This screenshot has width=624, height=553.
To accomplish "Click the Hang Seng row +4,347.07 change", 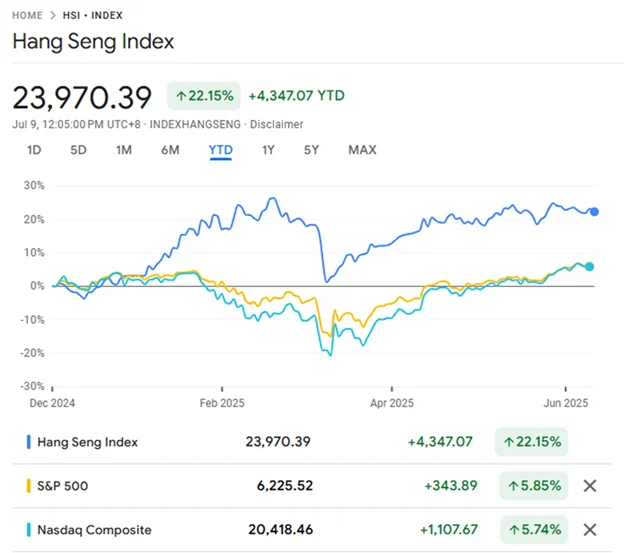I will coord(440,442).
